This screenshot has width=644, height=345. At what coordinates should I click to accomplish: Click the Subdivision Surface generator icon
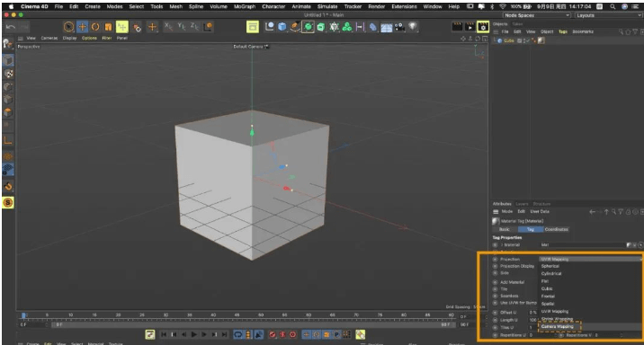pos(308,27)
